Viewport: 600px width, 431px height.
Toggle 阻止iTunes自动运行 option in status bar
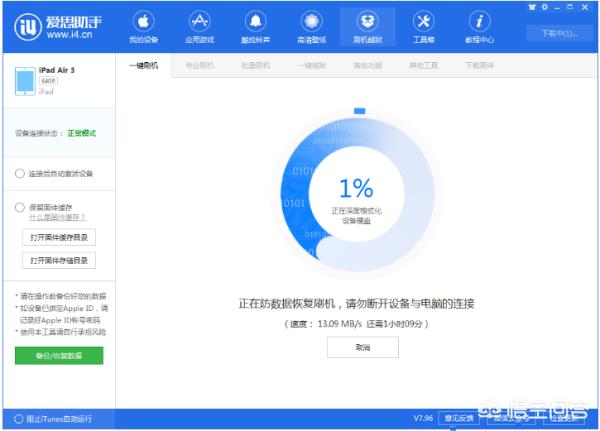tap(20, 418)
